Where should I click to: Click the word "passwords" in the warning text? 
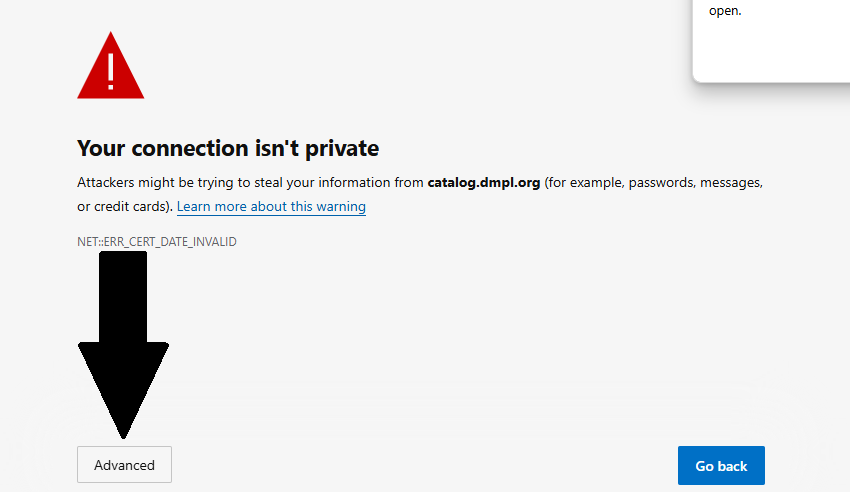pyautogui.click(x=661, y=183)
